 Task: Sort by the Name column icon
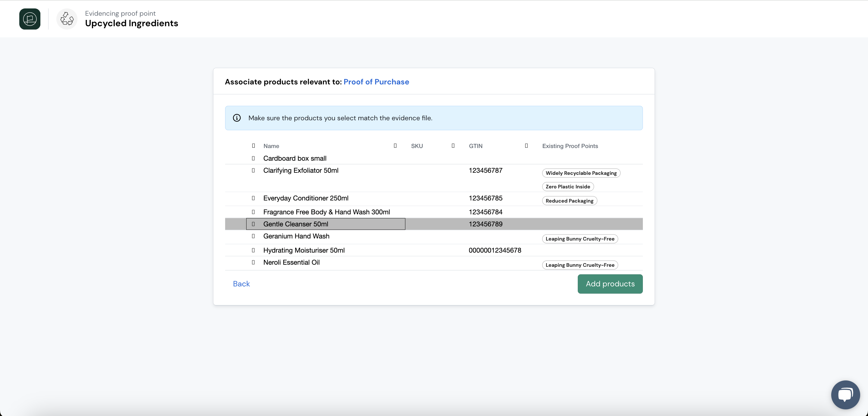point(395,146)
